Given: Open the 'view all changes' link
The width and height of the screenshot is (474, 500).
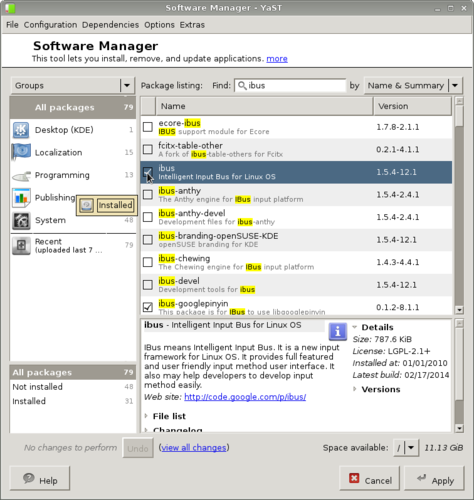Looking at the screenshot, I should [194, 448].
